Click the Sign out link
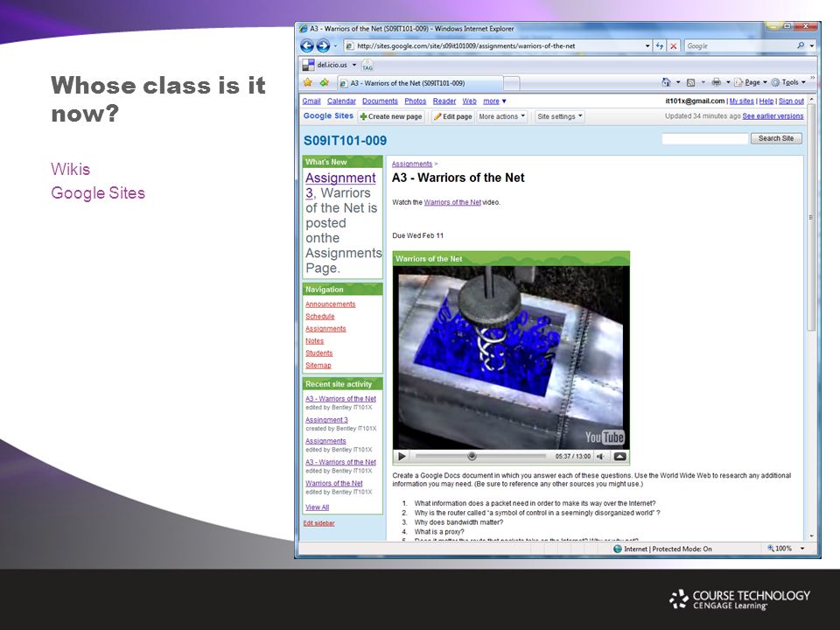Image resolution: width=840 pixels, height=630 pixels. [x=791, y=101]
